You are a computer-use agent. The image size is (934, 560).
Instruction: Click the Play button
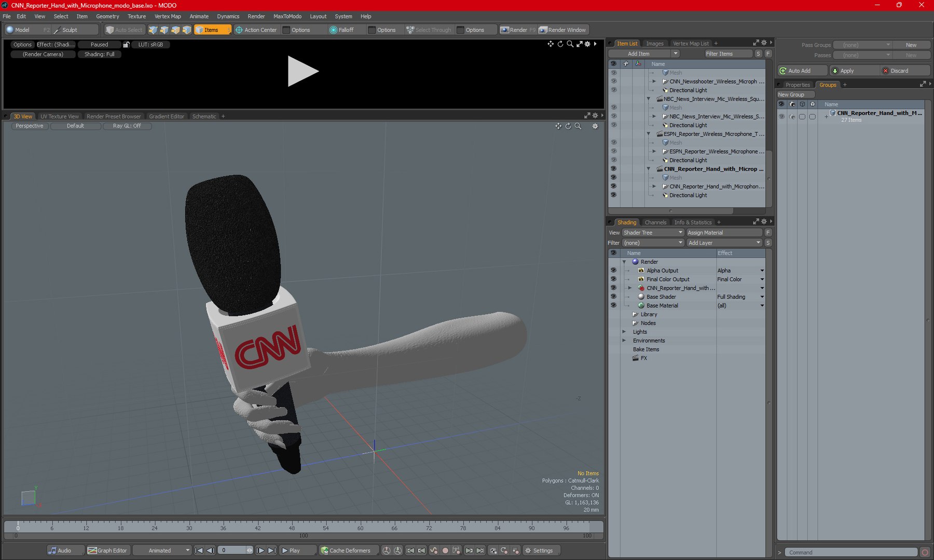[298, 550]
